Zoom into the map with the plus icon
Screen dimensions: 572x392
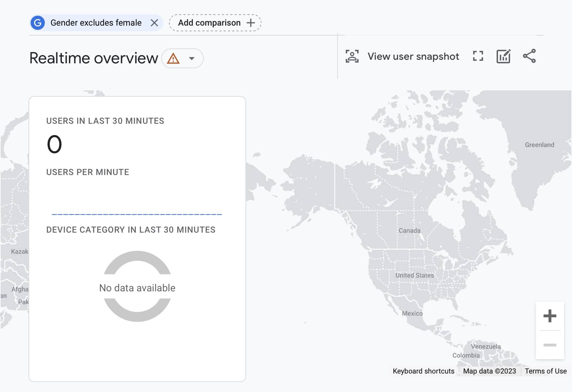pyautogui.click(x=550, y=316)
